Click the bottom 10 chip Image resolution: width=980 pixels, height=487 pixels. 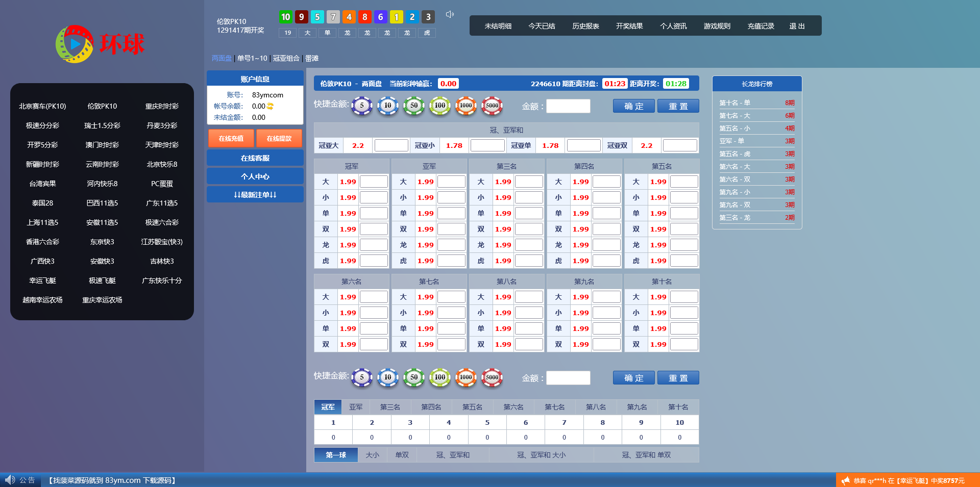pos(388,377)
